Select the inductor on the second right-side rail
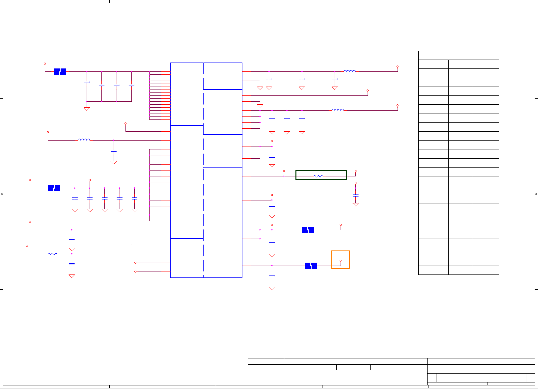 point(338,110)
